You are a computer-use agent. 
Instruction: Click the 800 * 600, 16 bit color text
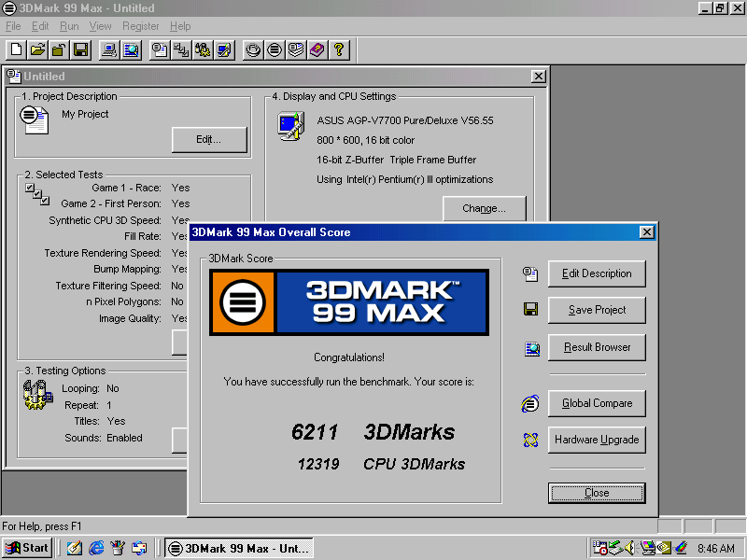pyautogui.click(x=365, y=140)
